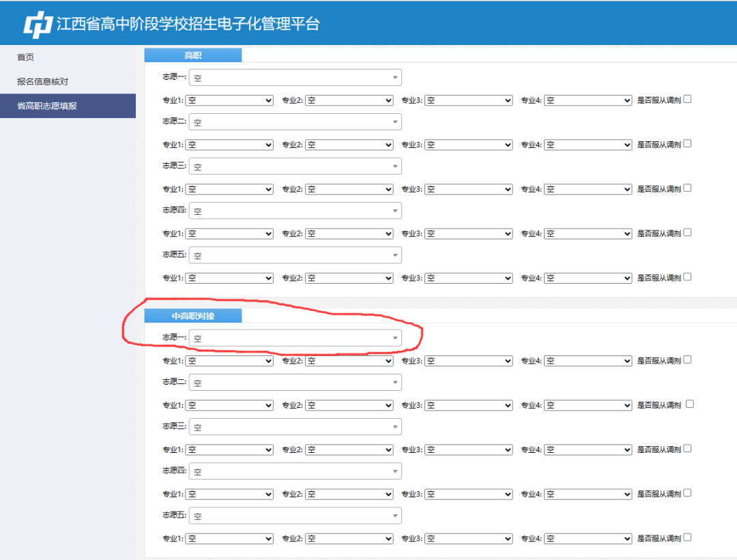Image resolution: width=737 pixels, height=560 pixels.
Task: Click the 高职 section tab
Action: point(193,56)
